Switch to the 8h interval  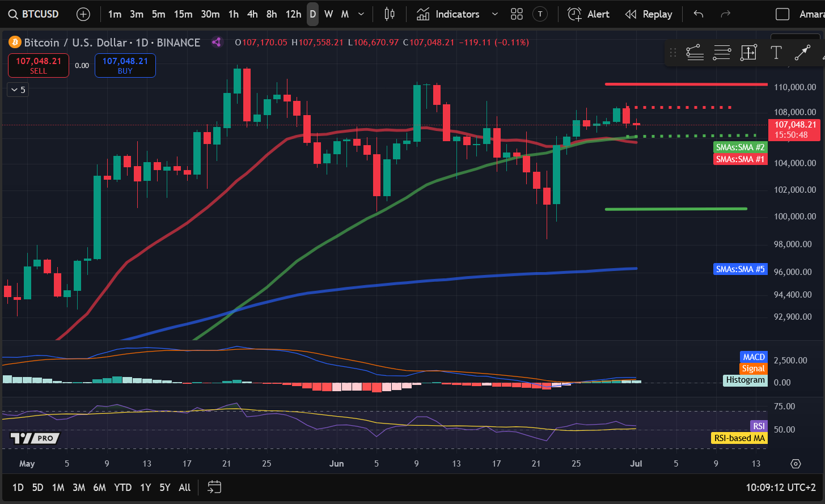(272, 14)
